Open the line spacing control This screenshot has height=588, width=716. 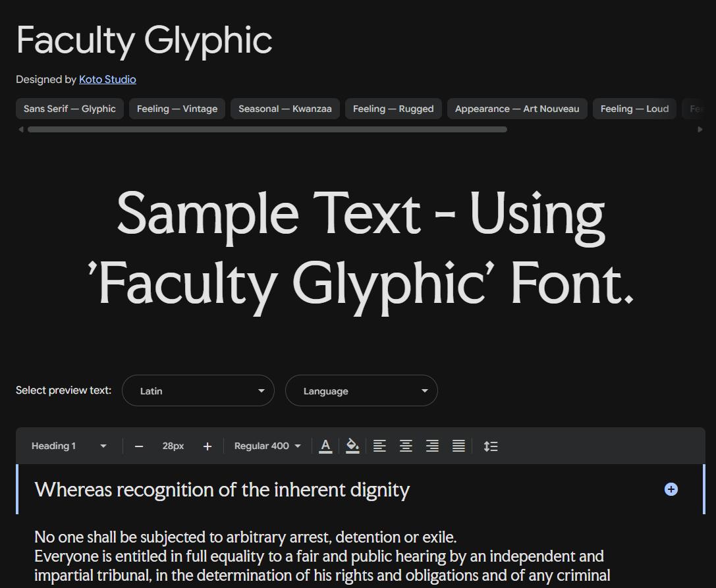tap(491, 446)
